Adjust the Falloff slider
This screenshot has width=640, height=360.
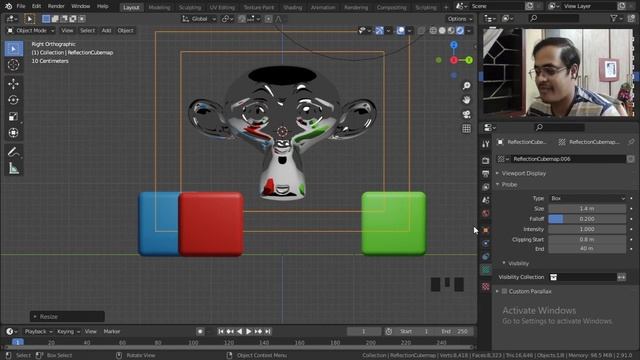click(587, 219)
